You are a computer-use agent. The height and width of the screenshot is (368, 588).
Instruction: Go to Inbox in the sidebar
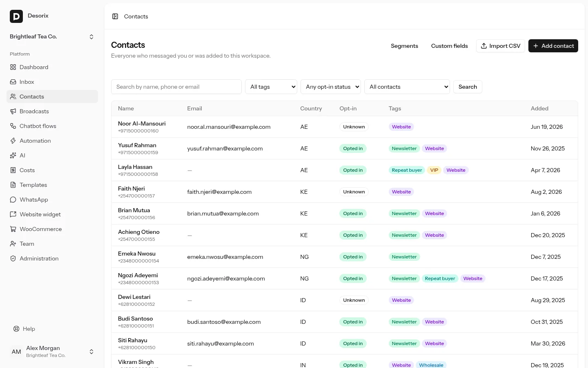click(x=52, y=82)
